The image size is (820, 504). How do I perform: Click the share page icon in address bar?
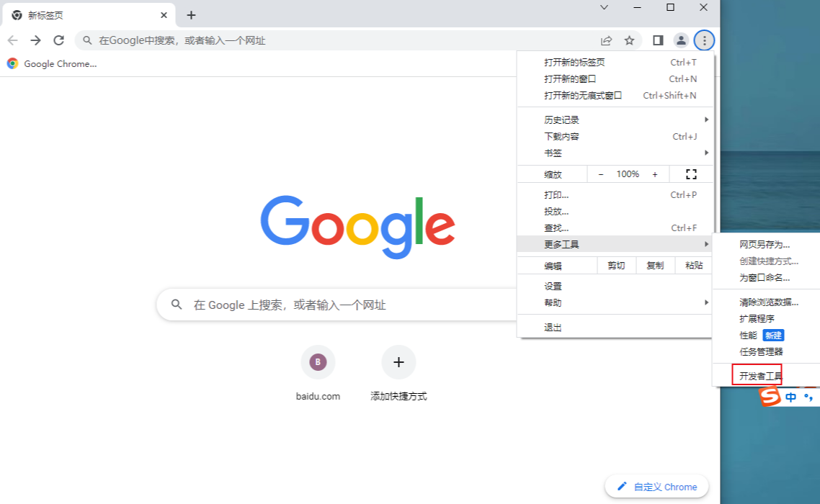click(606, 40)
